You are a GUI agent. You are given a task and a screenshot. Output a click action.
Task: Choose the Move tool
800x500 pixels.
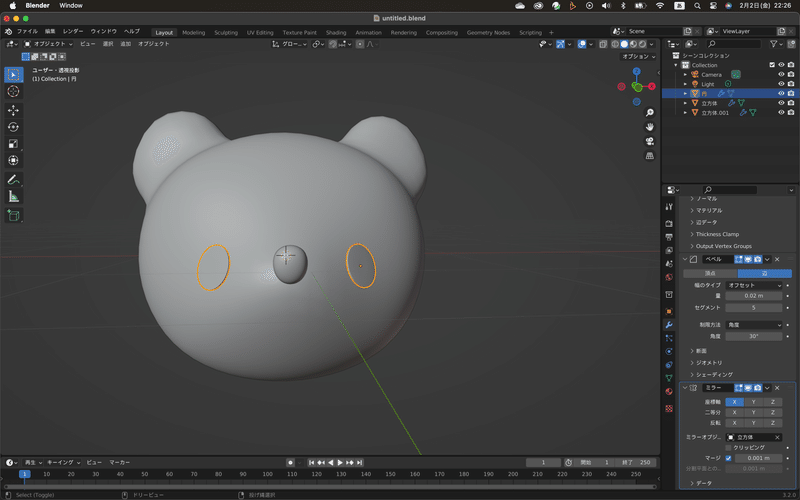(x=14, y=110)
